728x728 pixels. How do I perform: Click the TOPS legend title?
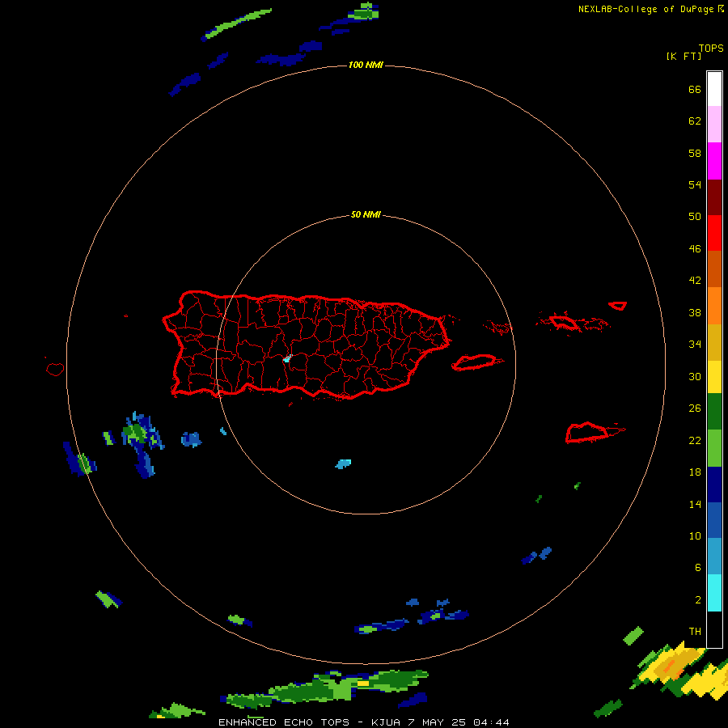click(x=711, y=48)
